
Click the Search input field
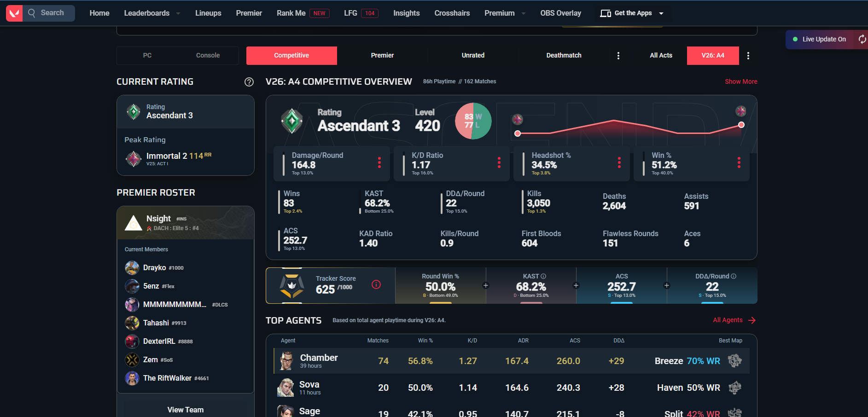pos(50,13)
